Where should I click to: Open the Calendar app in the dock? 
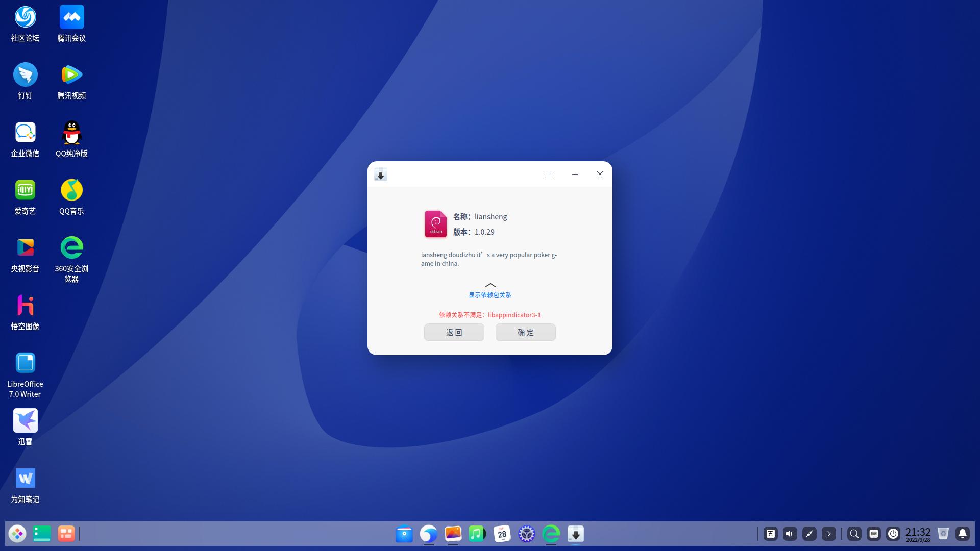[502, 534]
